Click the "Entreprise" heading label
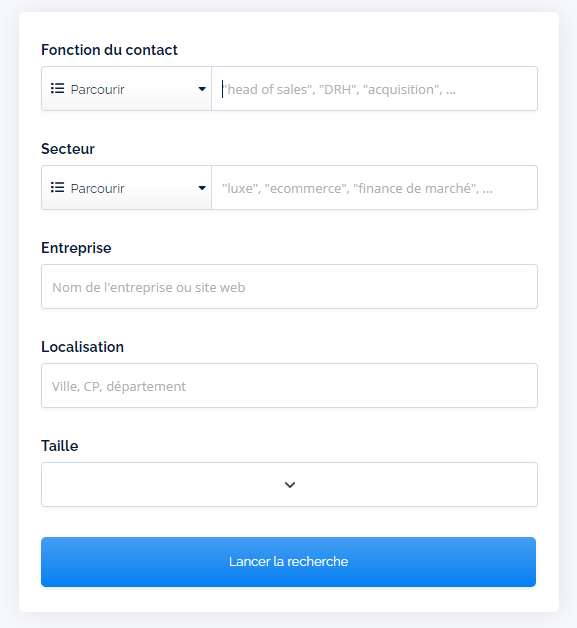The height and width of the screenshot is (628, 577). tap(76, 248)
